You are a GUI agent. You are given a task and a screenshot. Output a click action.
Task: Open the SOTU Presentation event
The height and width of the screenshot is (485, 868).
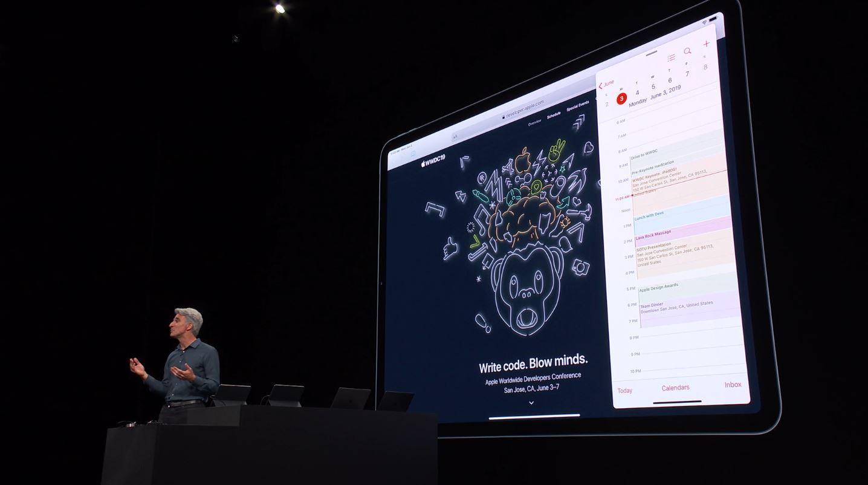(x=685, y=253)
